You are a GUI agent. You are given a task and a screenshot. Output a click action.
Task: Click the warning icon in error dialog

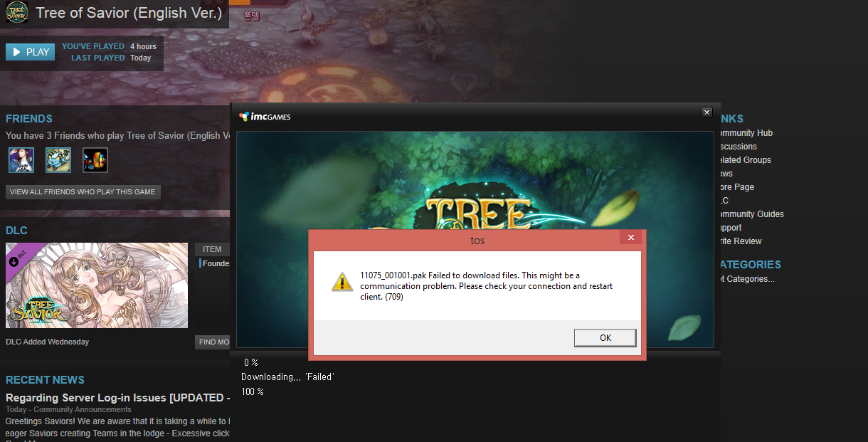[342, 282]
